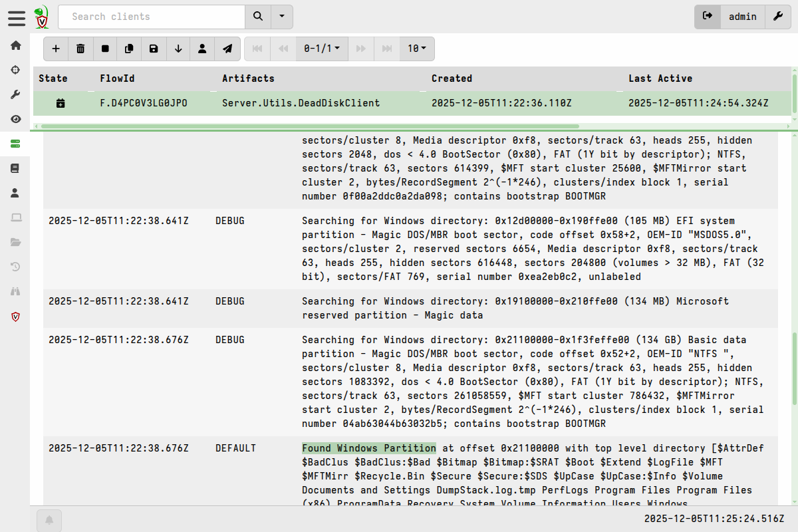
Task: Click the logout arrow button
Action: 708,17
